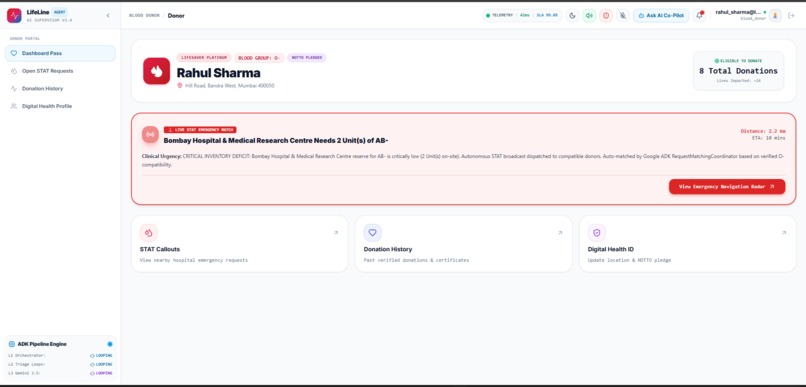Log out using the exit arrow icon
Viewport: 806px width, 387px height.
(x=791, y=15)
